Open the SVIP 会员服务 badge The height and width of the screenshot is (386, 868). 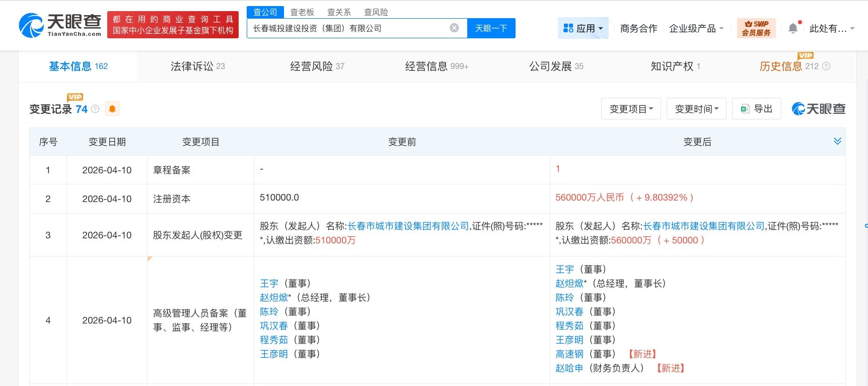pyautogui.click(x=756, y=28)
